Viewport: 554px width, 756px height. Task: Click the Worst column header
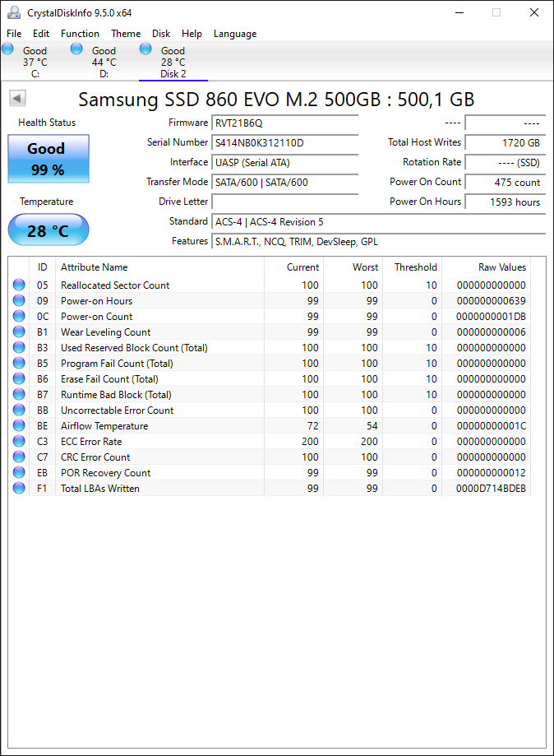353,267
